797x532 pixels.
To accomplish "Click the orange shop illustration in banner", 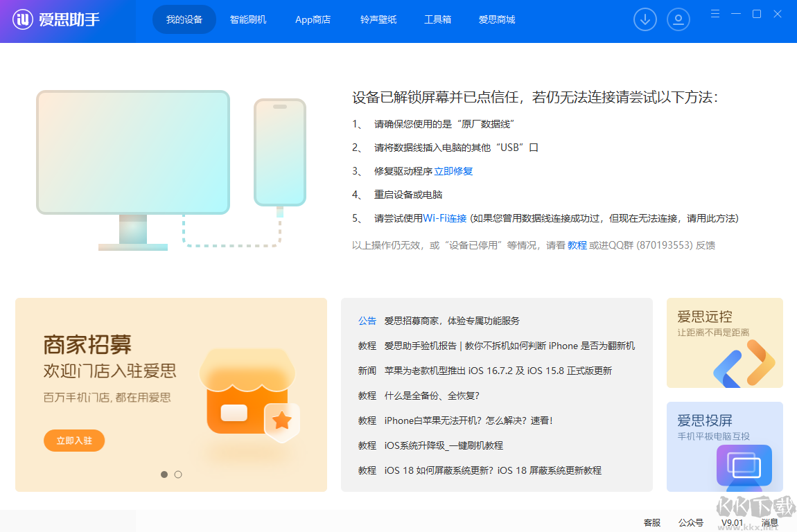I will 250,395.
